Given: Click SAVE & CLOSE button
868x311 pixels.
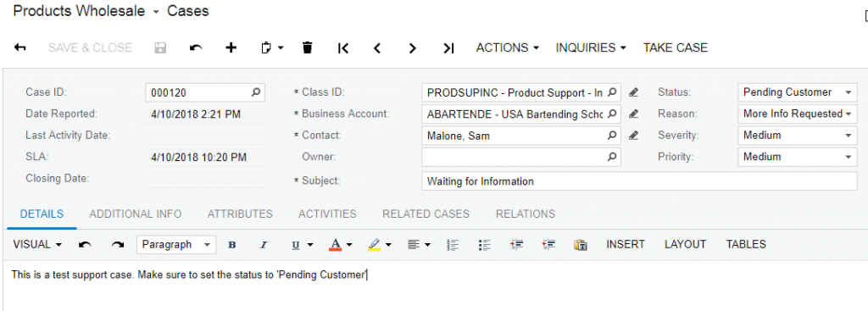Looking at the screenshot, I should pos(90,48).
